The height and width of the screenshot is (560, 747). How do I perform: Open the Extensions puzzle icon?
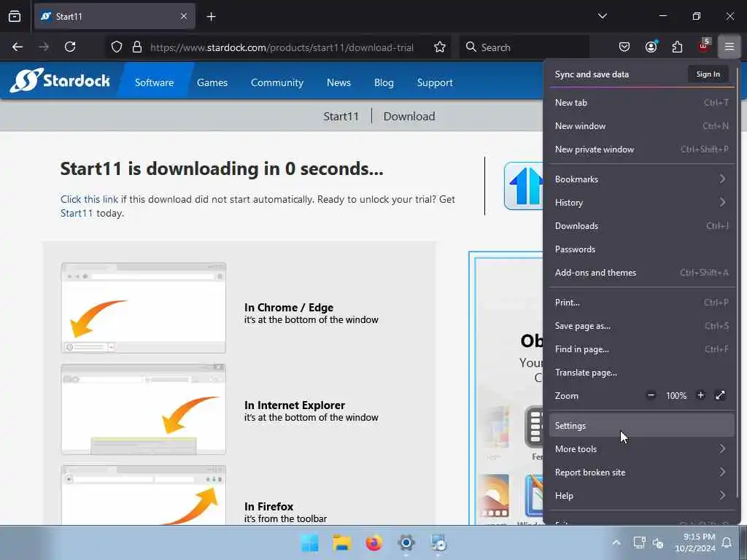677,47
